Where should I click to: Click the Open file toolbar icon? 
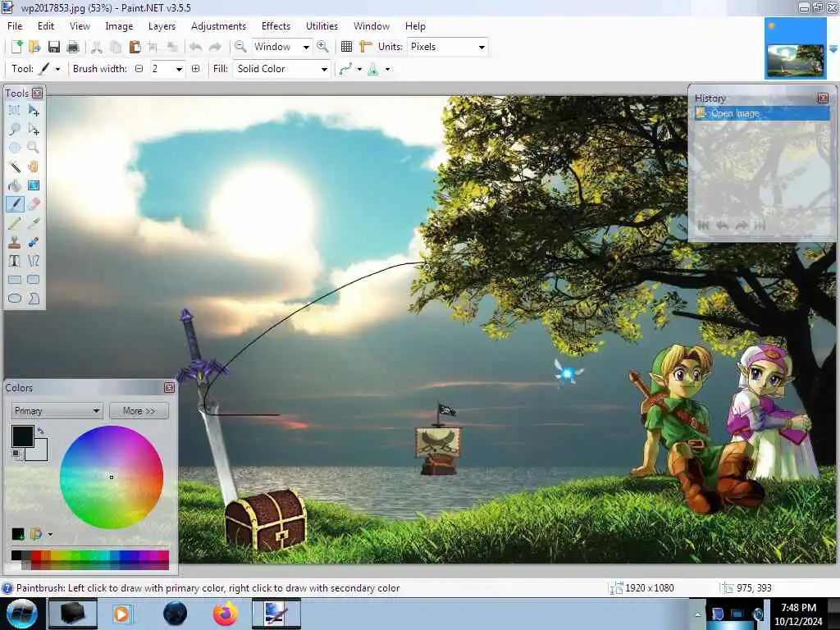(x=34, y=47)
